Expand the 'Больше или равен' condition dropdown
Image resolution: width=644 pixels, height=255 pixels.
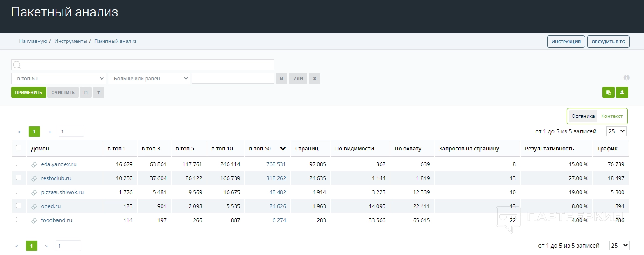[x=148, y=78]
